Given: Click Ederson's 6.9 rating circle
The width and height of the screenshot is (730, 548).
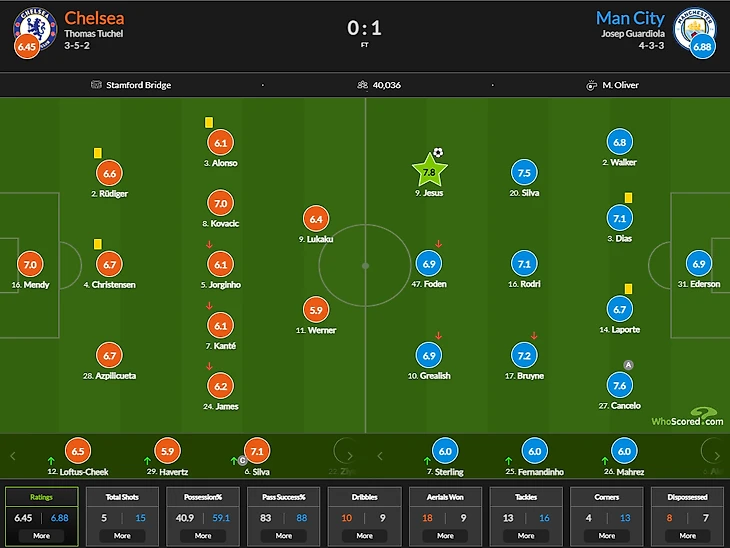Looking at the screenshot, I should tap(699, 264).
